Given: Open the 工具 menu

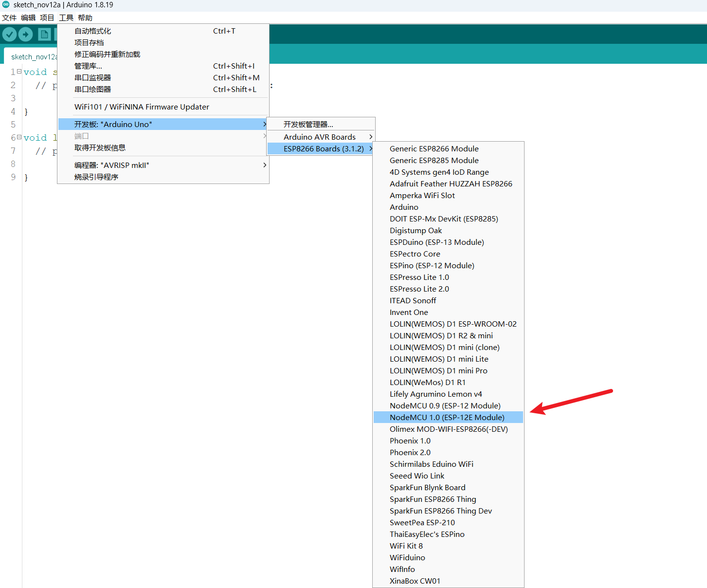Looking at the screenshot, I should 66,18.
